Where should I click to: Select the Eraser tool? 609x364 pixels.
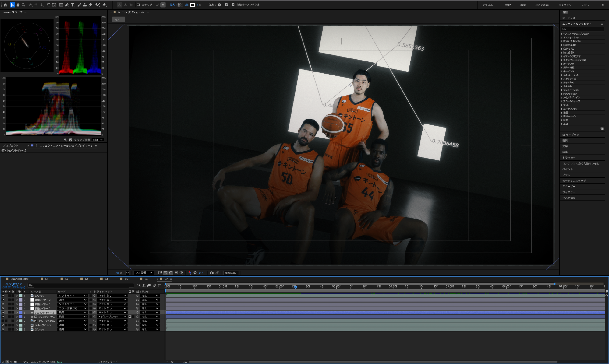[x=90, y=5]
